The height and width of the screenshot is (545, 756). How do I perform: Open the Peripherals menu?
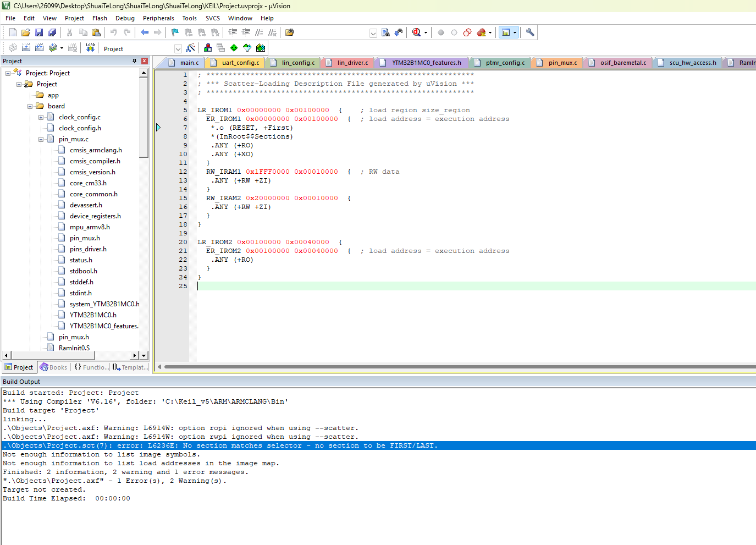[x=158, y=18]
